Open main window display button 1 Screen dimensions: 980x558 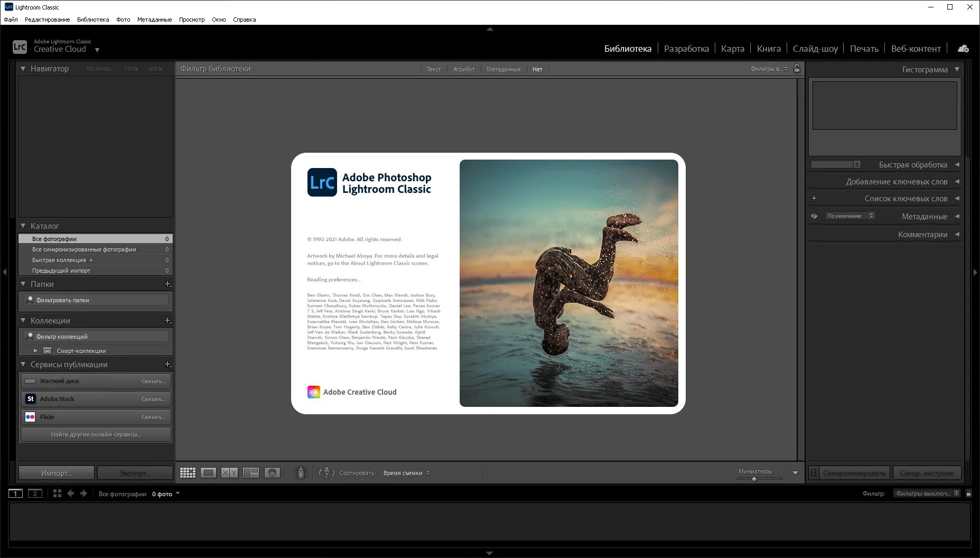click(15, 494)
